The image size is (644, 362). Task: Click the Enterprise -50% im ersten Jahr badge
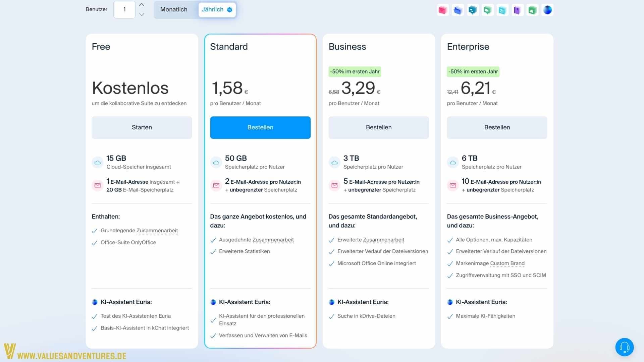[x=473, y=71]
